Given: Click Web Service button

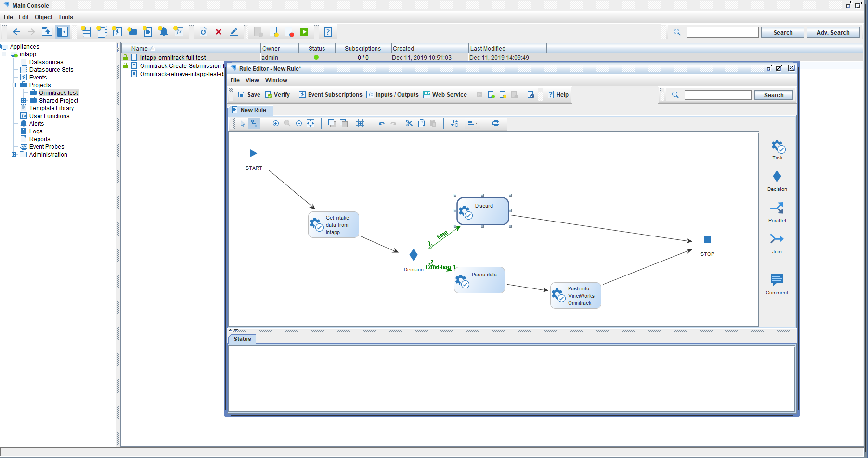Looking at the screenshot, I should click(445, 95).
